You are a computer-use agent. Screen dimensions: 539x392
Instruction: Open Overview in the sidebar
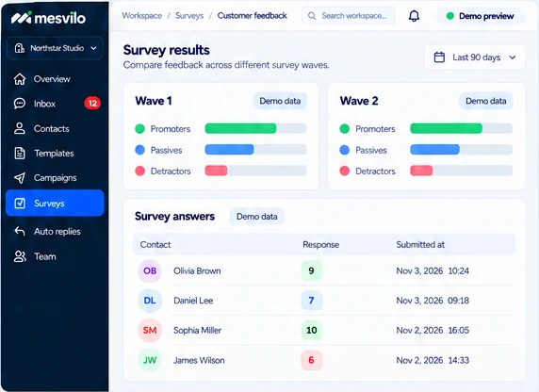coord(55,79)
